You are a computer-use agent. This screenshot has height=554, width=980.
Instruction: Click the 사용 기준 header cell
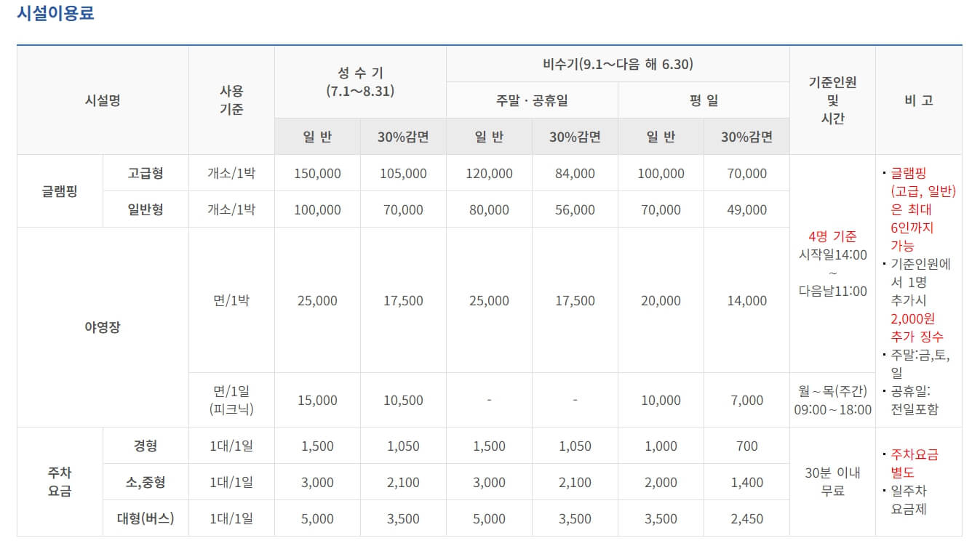pyautogui.click(x=231, y=100)
